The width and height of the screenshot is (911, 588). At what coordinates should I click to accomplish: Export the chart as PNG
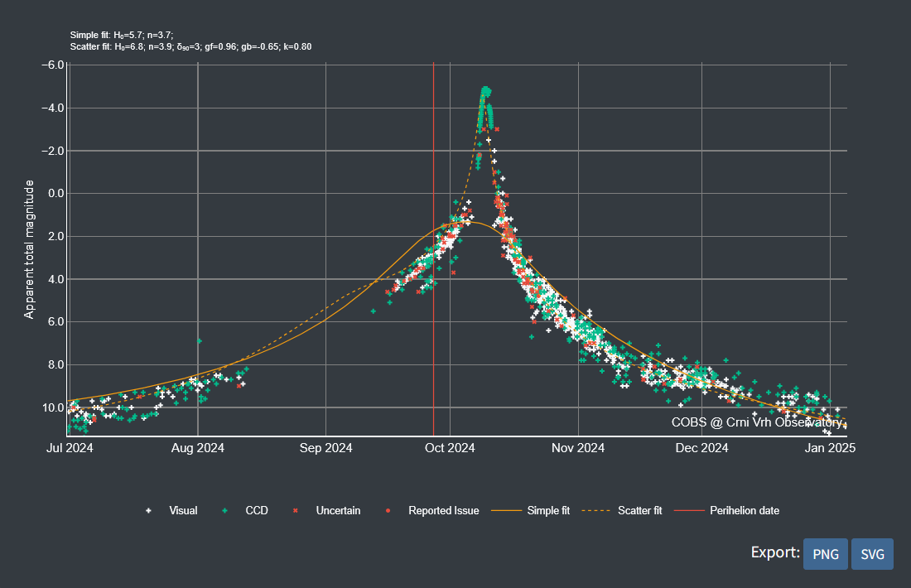[x=825, y=554]
